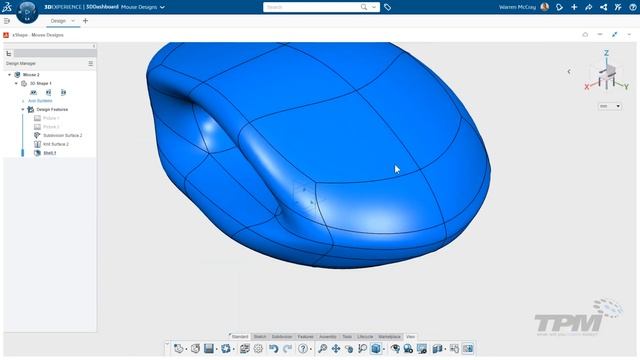Click the tree view icon above Design Manager

point(9,53)
